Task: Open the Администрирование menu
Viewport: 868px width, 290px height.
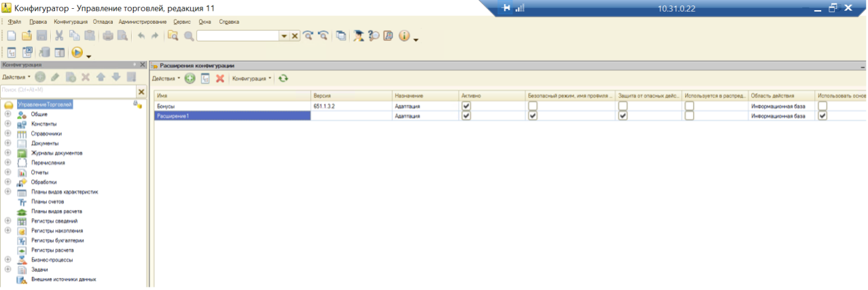Action: coord(142,22)
